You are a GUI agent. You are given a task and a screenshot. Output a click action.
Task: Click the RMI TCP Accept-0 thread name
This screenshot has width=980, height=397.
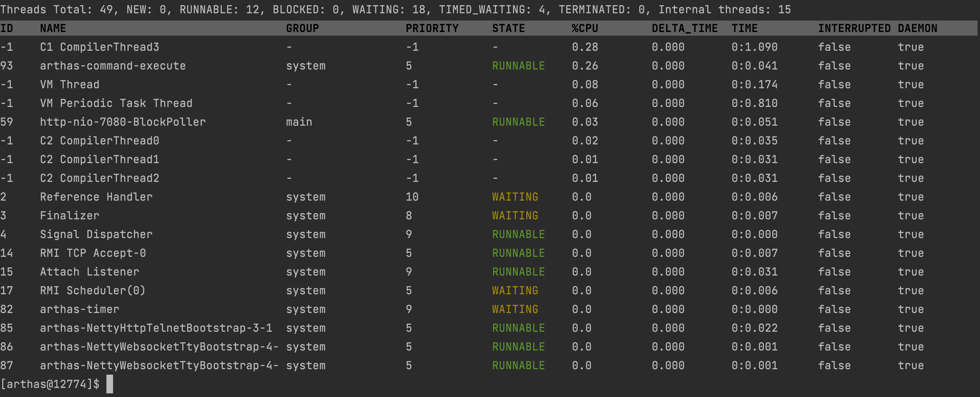(x=93, y=253)
